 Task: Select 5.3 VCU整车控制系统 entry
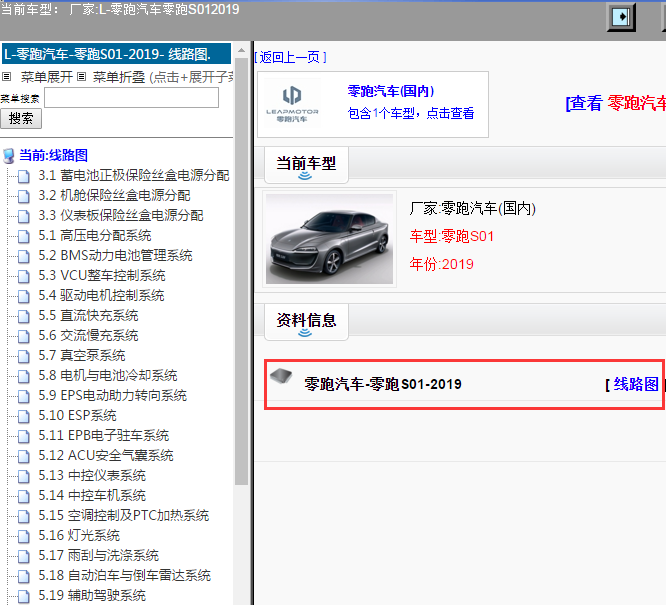coord(102,275)
